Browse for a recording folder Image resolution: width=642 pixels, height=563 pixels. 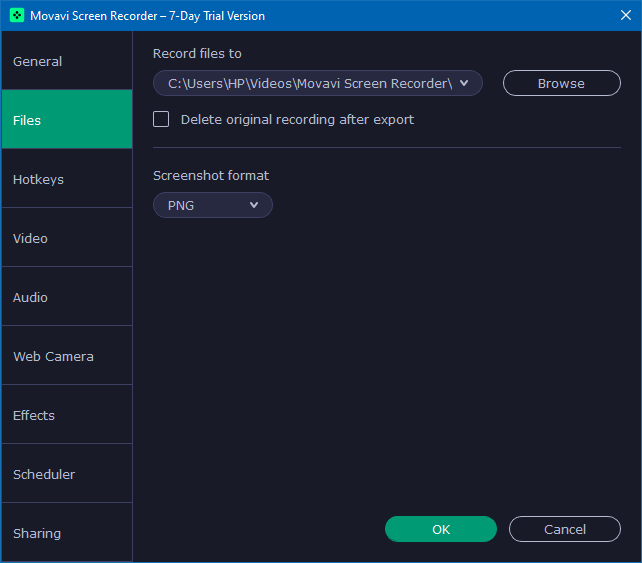point(561,83)
